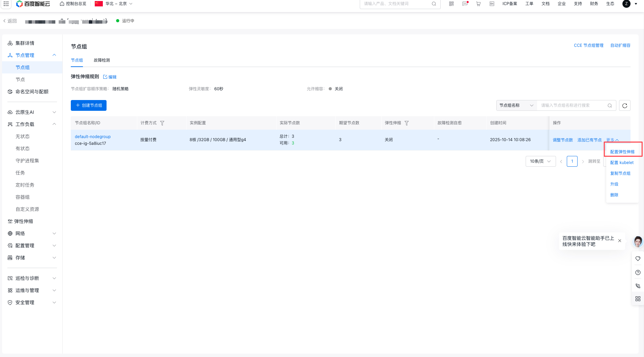The width and height of the screenshot is (644, 357).
Task: Click the QR code icon in header
Action: (451, 4)
